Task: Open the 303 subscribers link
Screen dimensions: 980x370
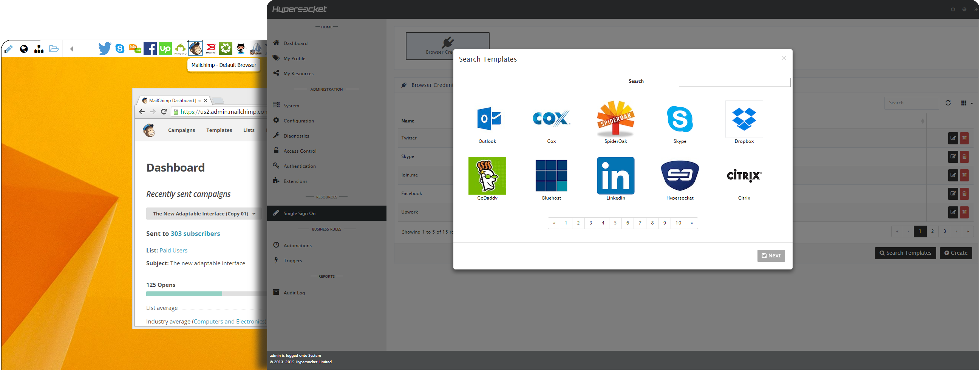Action: (x=195, y=234)
